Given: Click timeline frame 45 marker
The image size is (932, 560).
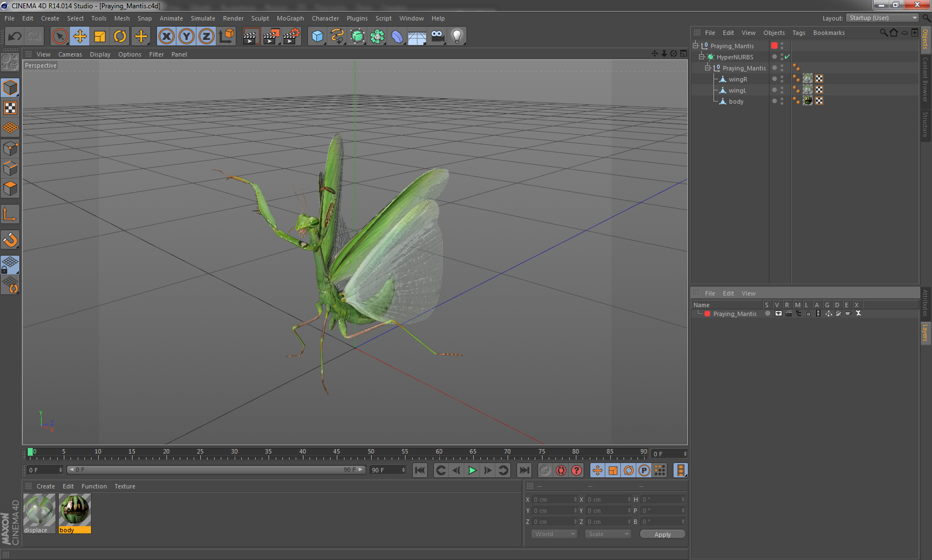Looking at the screenshot, I should tap(336, 452).
